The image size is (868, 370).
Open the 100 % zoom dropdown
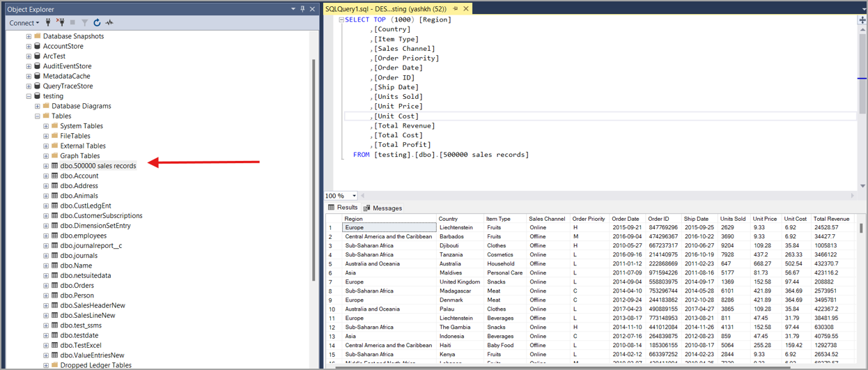354,196
